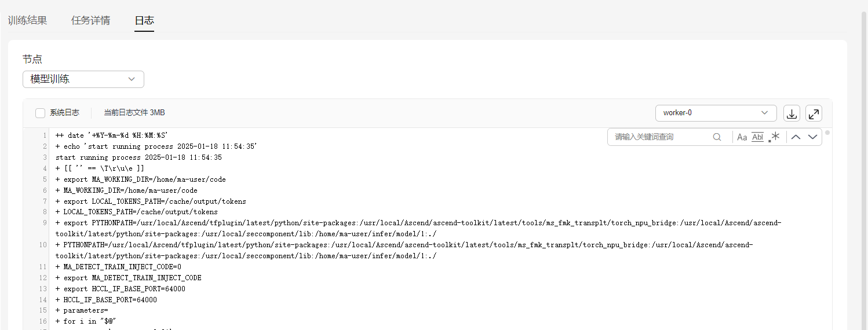
Task: Download the current log file
Action: tap(792, 113)
